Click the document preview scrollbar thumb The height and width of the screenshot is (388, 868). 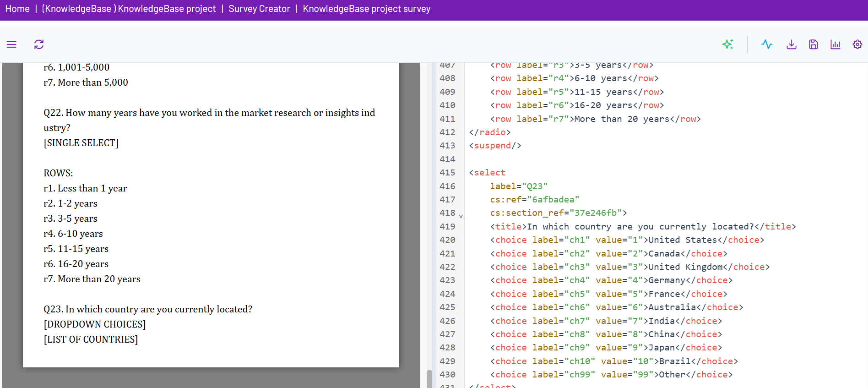[429, 379]
